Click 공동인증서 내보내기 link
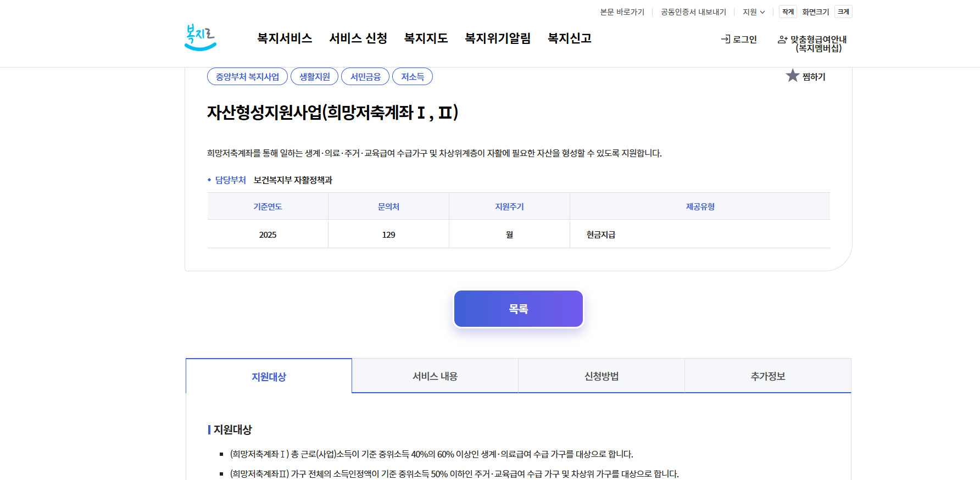 click(x=693, y=12)
